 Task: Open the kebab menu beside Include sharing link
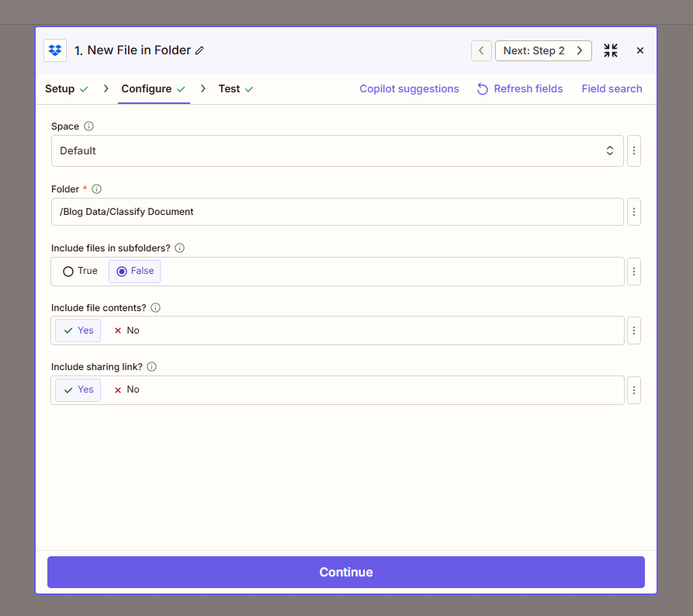point(634,390)
